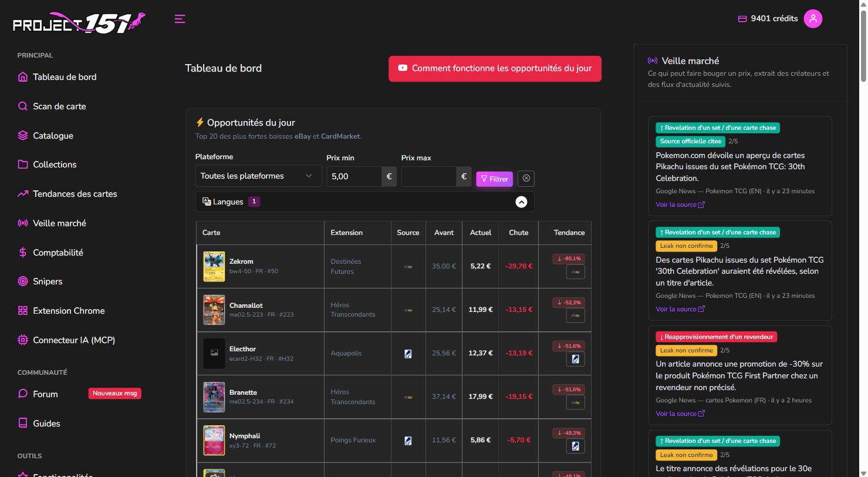The width and height of the screenshot is (868, 477).
Task: Open Extension Chrome page
Action: click(x=69, y=311)
